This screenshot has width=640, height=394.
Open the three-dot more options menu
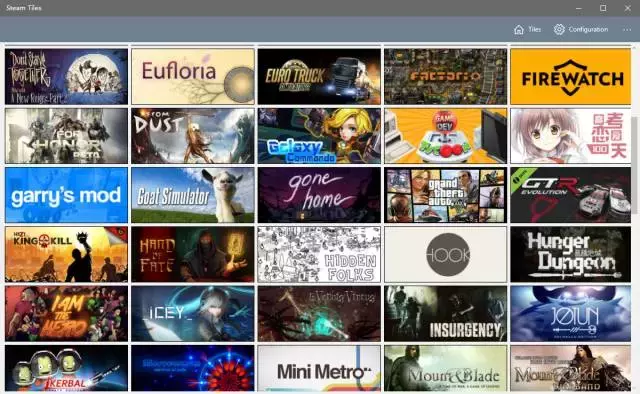[x=627, y=29]
